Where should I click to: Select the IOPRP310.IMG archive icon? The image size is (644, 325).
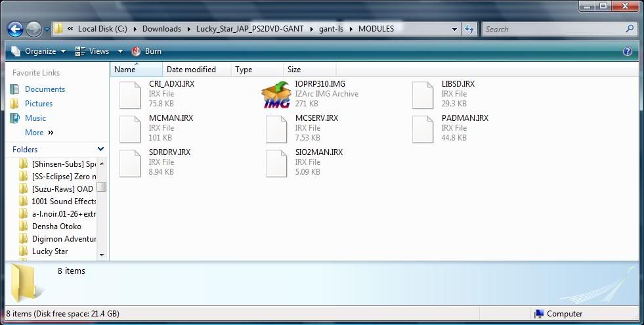click(276, 95)
